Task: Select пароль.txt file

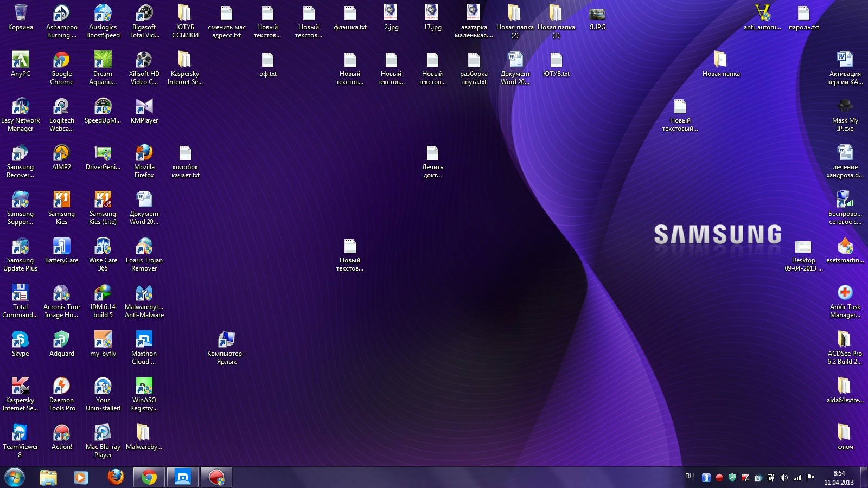Action: click(804, 17)
